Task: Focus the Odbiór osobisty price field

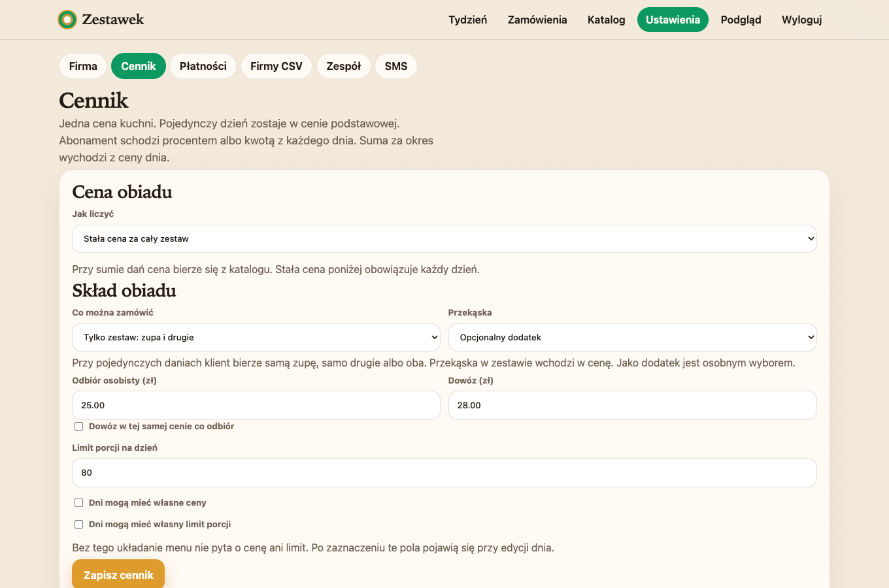Action: (x=256, y=406)
